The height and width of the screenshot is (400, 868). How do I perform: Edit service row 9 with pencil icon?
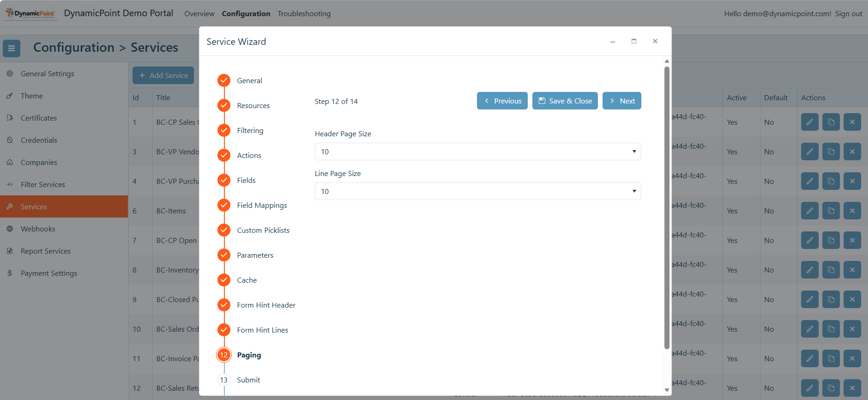coord(810,299)
